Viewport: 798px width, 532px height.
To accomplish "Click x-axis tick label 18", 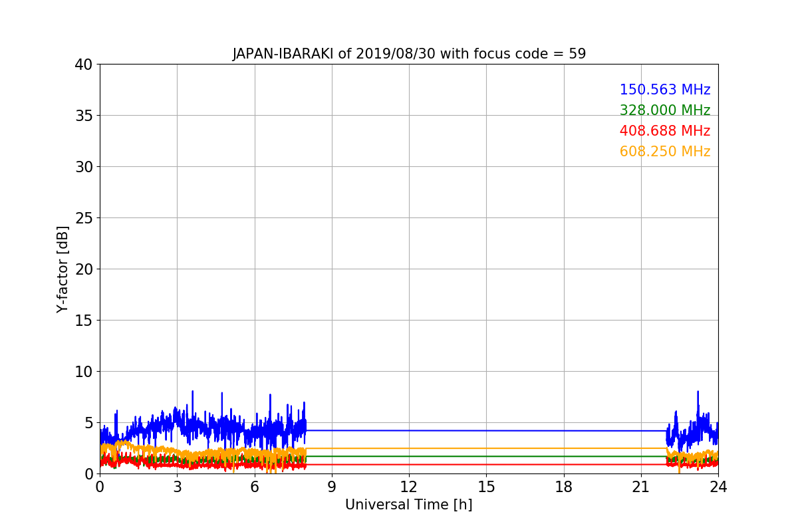I will tap(564, 487).
